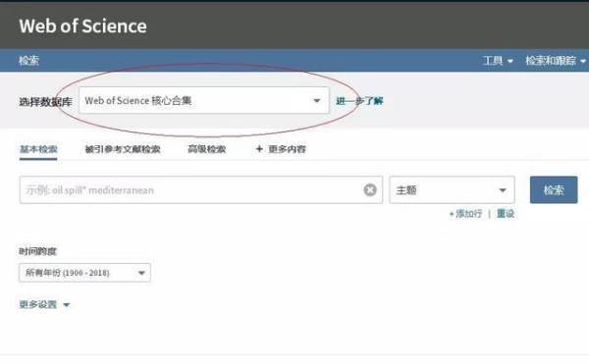Viewport: 589px width, 364px height.
Task: Click the 重设 reset link
Action: point(506,214)
